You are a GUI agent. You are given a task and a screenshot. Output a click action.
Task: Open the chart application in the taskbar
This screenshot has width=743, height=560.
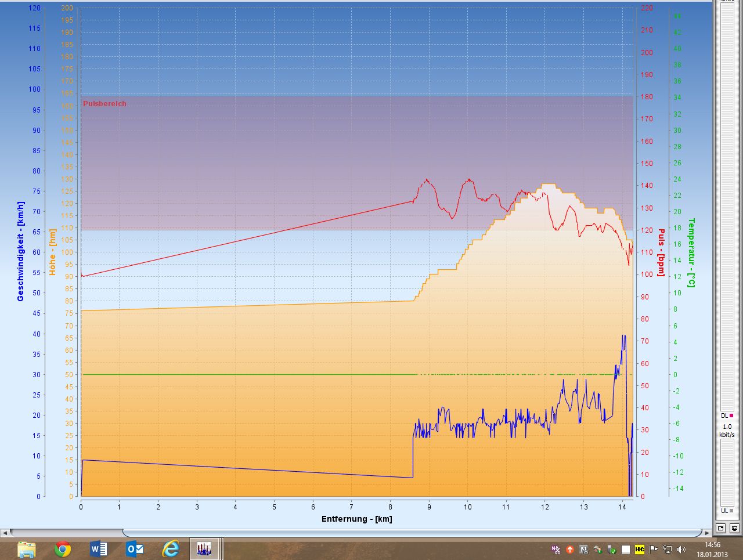[204, 548]
